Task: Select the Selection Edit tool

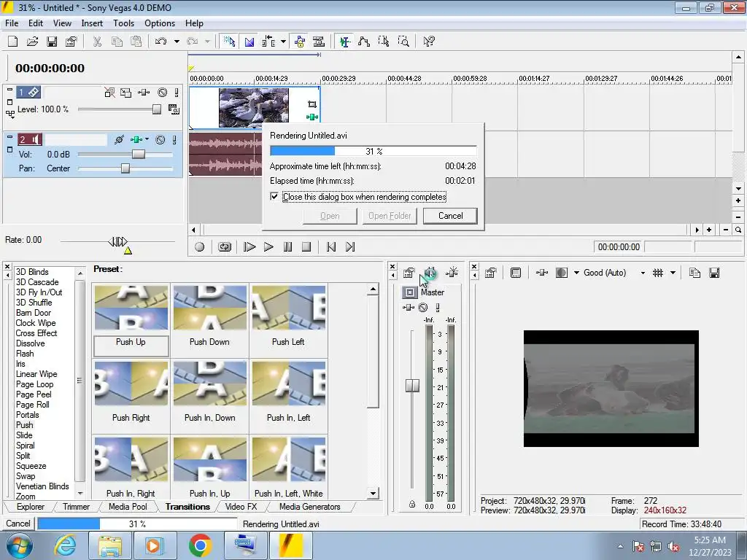Action: tap(384, 42)
